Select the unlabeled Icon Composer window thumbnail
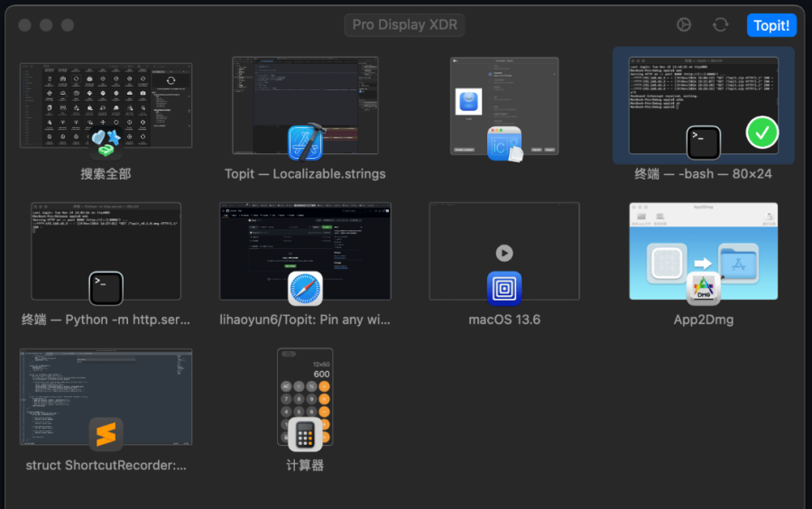Screen dimensions: 812x509 (x=504, y=106)
